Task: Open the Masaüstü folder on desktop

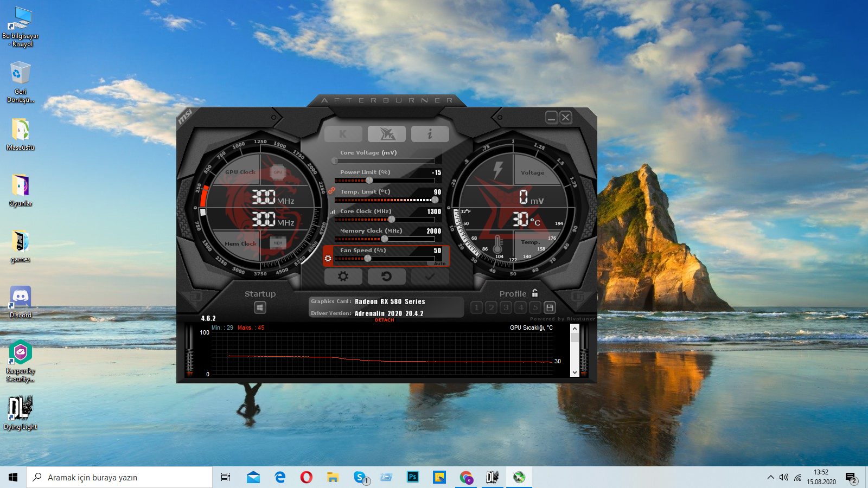Action: point(21,134)
